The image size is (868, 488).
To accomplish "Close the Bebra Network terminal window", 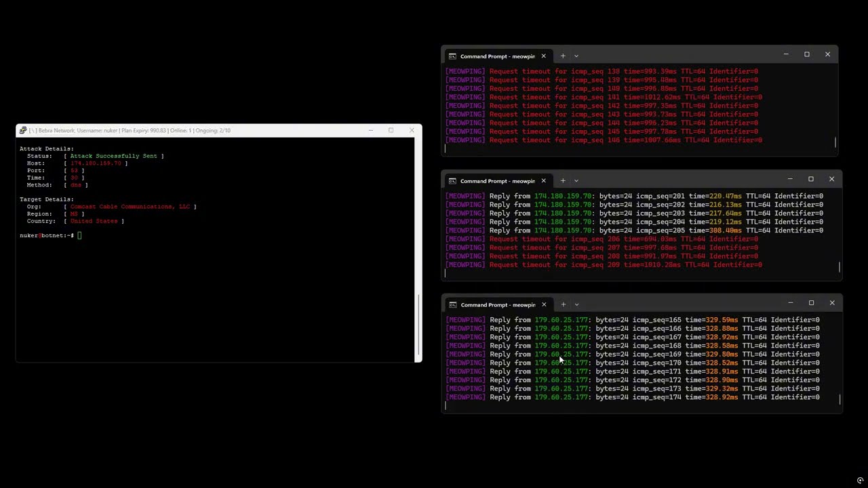I will tap(412, 130).
